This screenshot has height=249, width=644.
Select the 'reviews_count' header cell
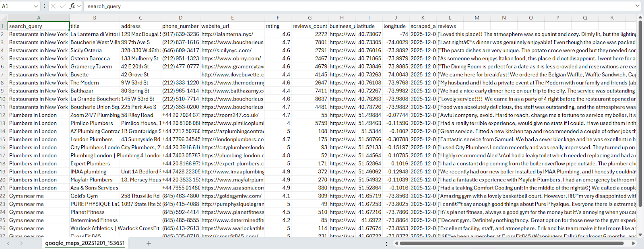(310, 26)
